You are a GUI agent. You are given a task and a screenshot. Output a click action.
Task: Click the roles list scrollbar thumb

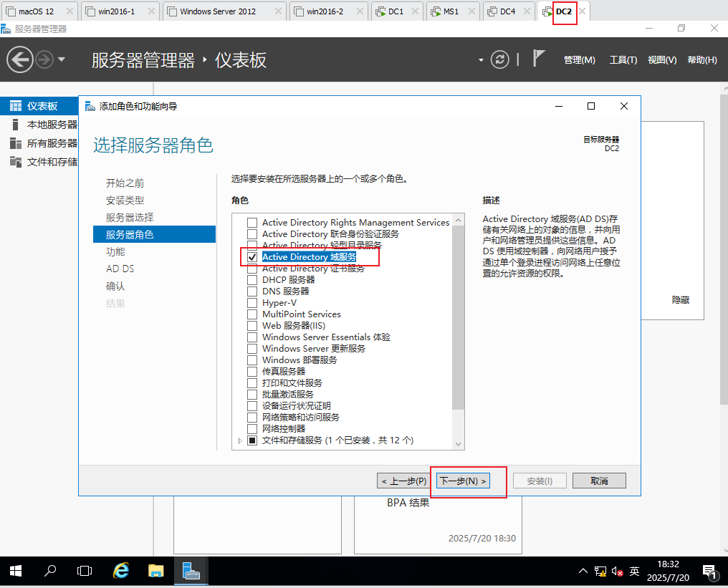coord(459,318)
